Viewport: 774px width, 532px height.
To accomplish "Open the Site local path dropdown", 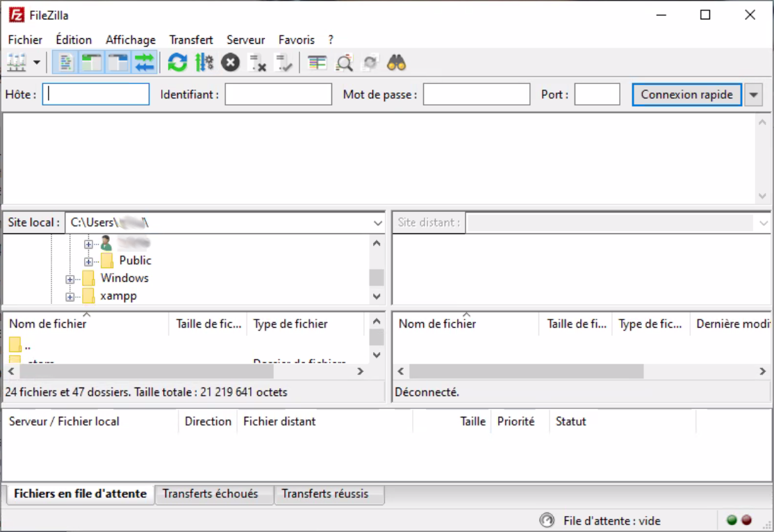I will pos(377,222).
